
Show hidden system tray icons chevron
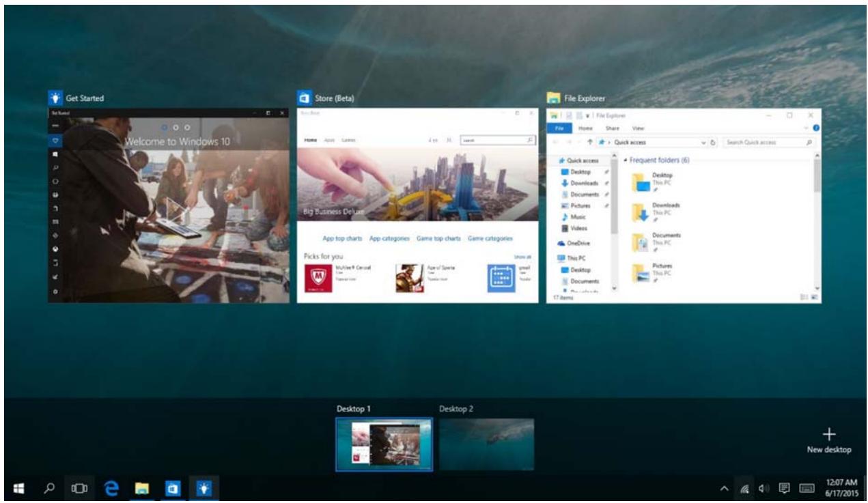pyautogui.click(x=723, y=489)
